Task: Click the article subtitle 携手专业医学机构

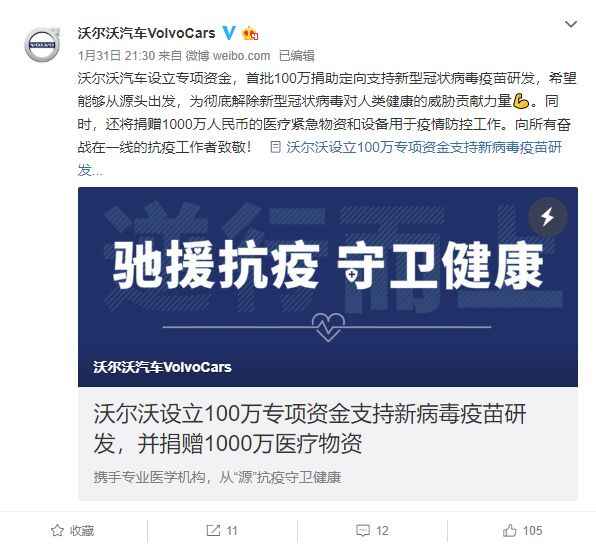Action: click(x=217, y=477)
